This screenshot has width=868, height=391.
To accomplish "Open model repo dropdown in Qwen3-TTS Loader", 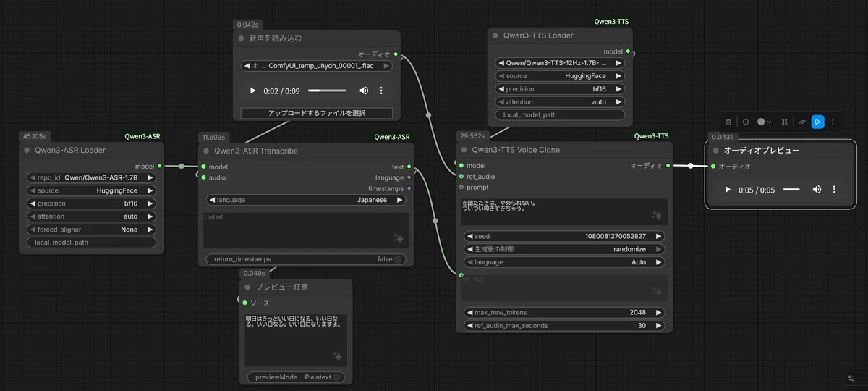I will [x=560, y=63].
